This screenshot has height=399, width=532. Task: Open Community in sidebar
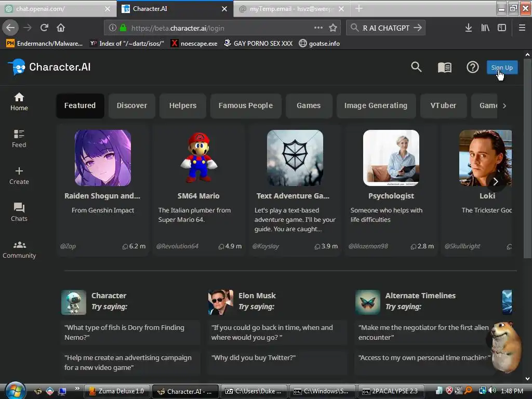point(19,250)
